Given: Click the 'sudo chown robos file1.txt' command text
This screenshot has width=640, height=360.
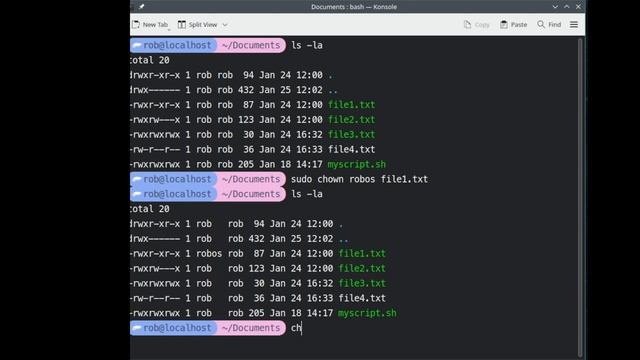Looking at the screenshot, I should coord(359,179).
